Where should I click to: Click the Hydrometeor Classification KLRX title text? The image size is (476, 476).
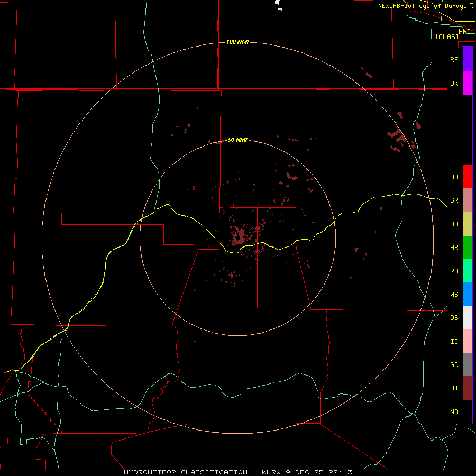(237, 472)
